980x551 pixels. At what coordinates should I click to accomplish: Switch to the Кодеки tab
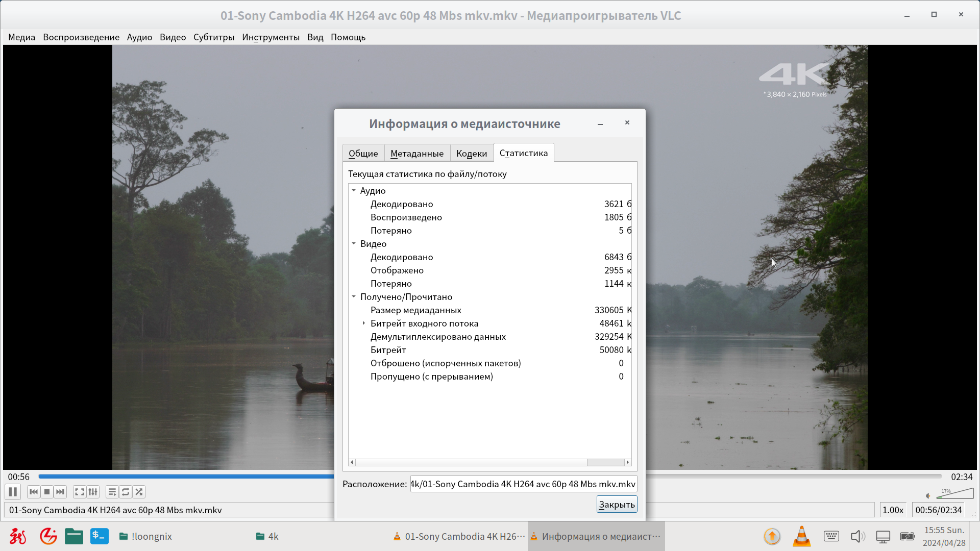[x=471, y=153]
